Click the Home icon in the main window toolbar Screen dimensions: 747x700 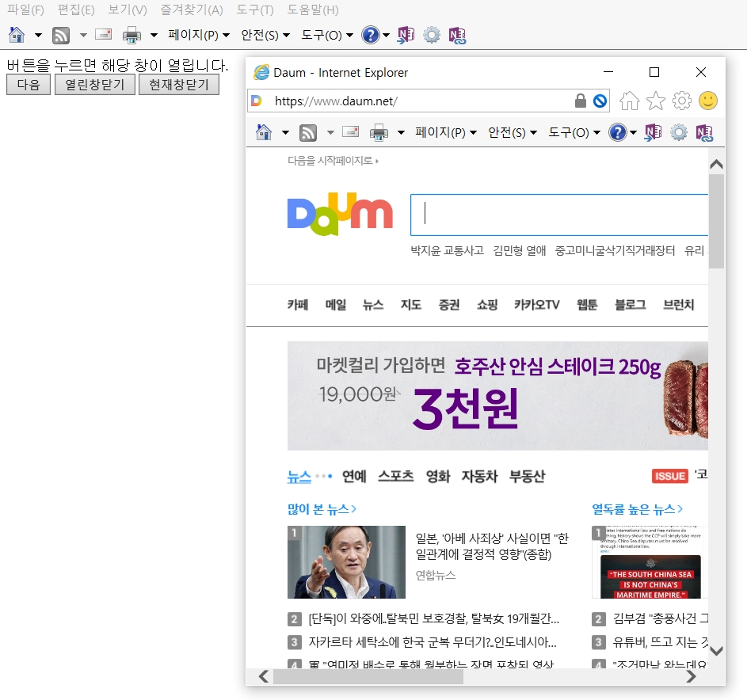[17, 35]
